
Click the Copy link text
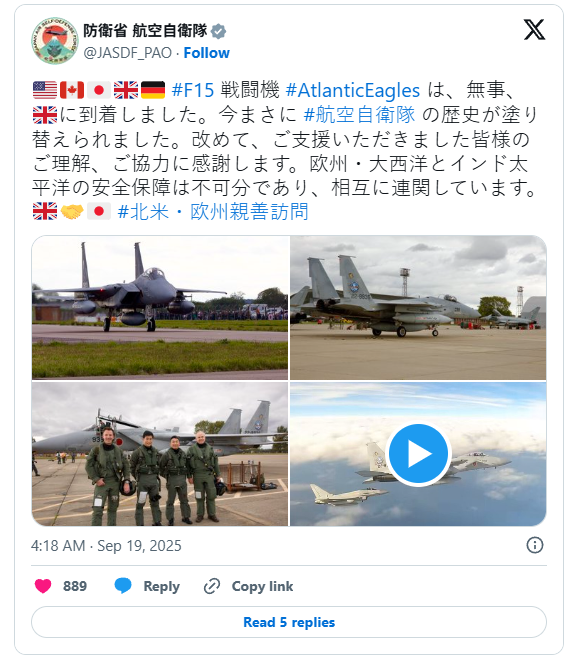263,586
